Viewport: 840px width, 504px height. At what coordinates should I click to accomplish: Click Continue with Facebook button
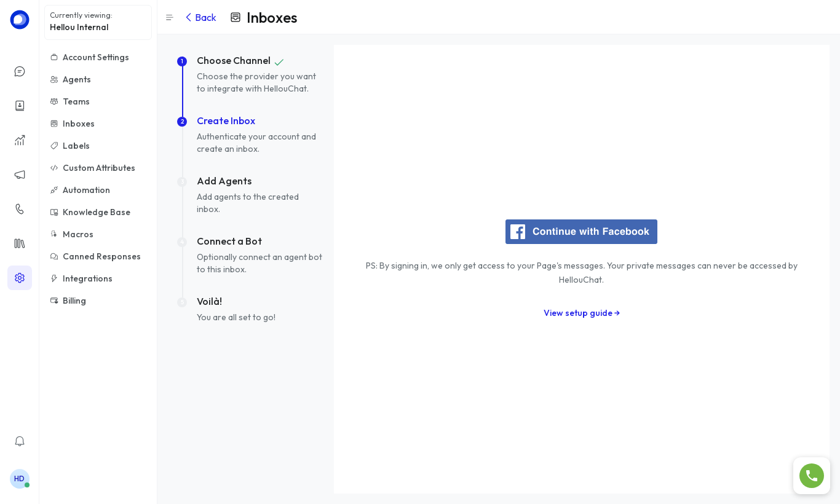coord(581,232)
